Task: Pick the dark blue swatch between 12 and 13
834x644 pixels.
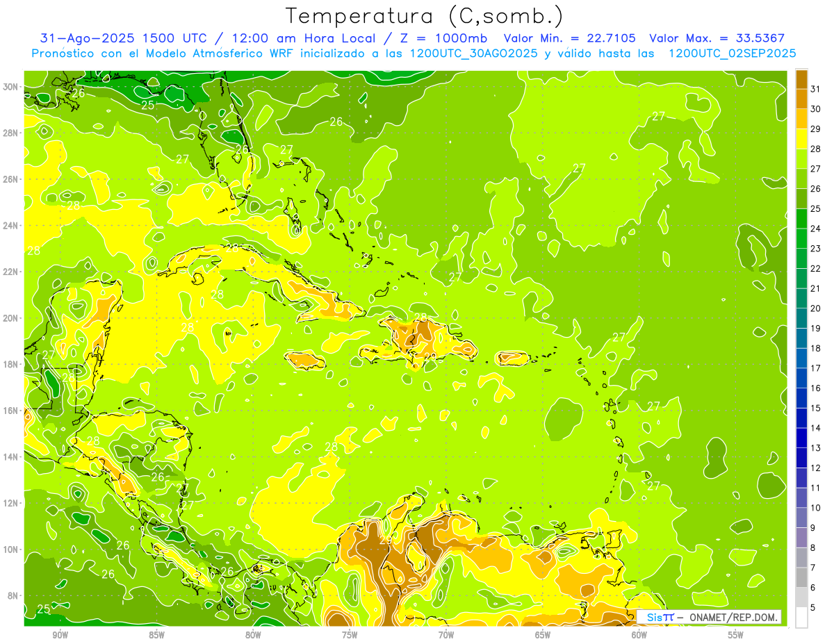Action: click(801, 458)
